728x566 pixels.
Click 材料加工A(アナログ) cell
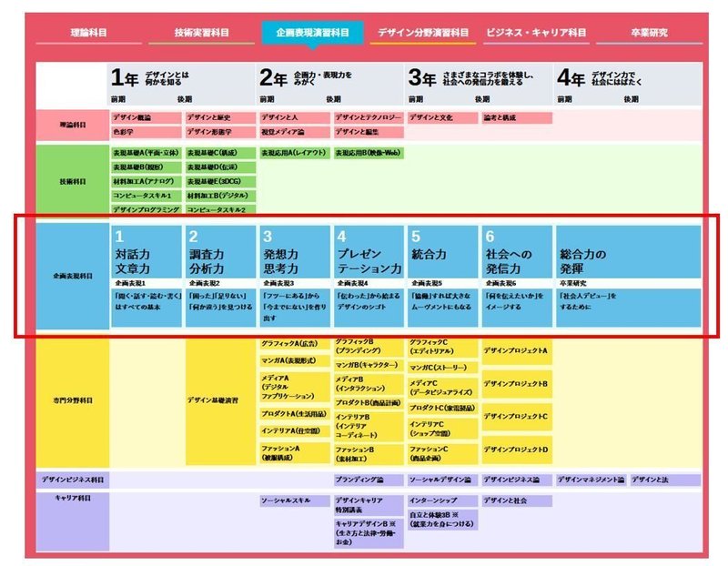(147, 182)
